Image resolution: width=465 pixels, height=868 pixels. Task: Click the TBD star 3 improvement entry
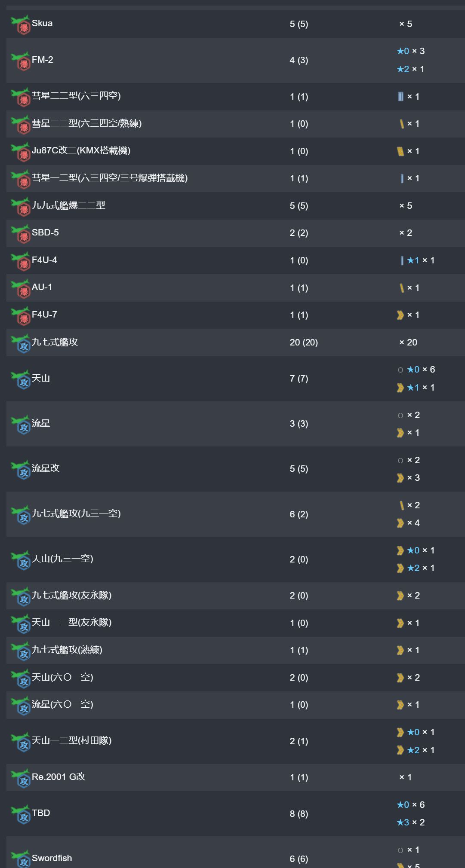click(x=411, y=822)
